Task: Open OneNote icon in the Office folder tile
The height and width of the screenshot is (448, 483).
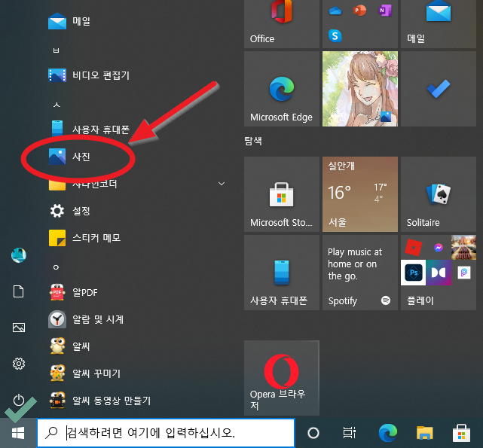Action: [384, 10]
